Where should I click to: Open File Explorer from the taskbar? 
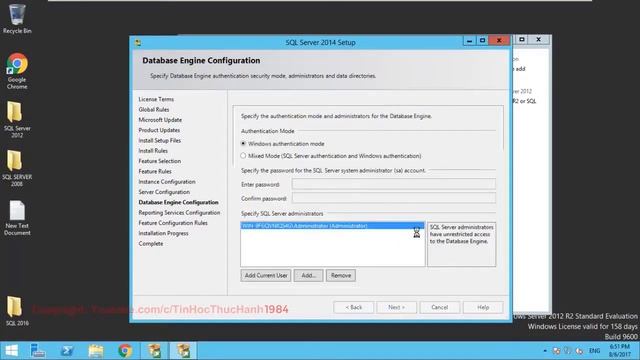coord(96,351)
